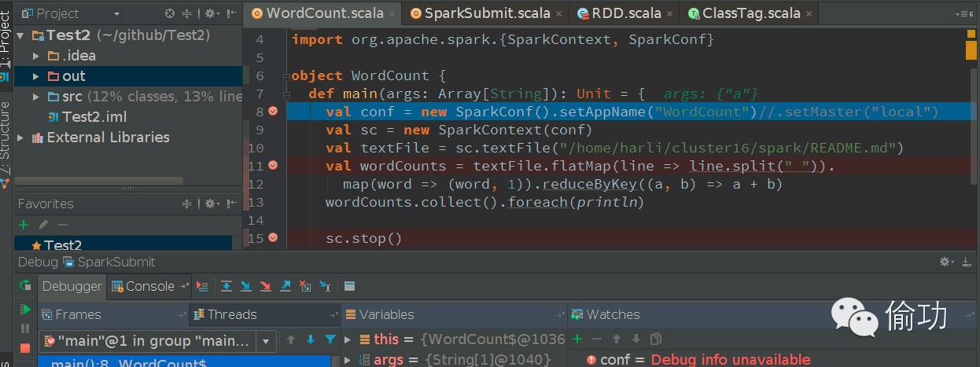Pause the running program

(x=25, y=328)
